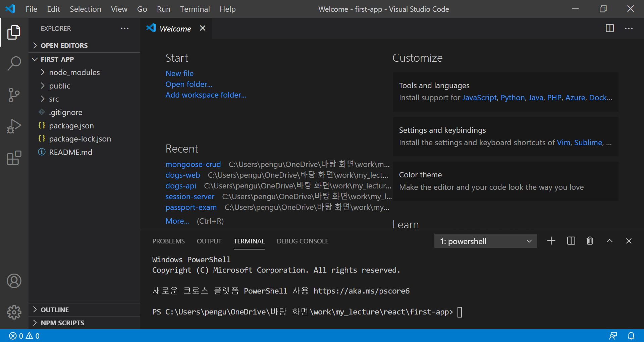Screen dimensions: 644x342
Task: Open the Search view in activity bar
Action: tap(14, 63)
